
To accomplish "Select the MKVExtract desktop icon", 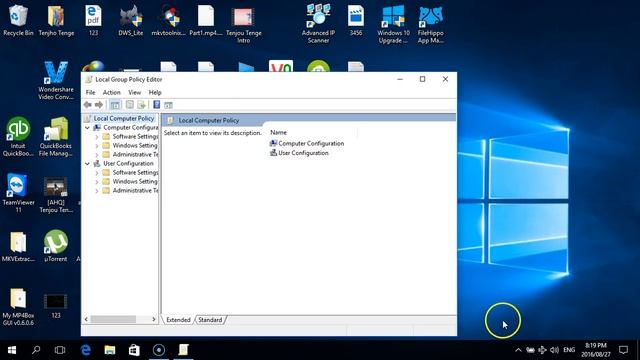I will point(18,246).
